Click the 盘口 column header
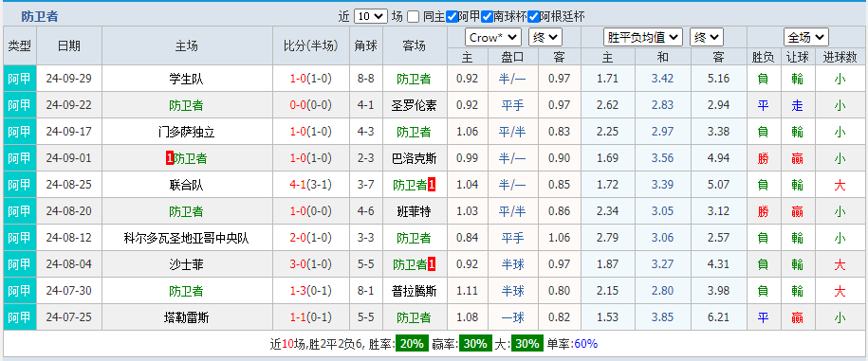Screen dimensions: 868x361 [x=512, y=57]
